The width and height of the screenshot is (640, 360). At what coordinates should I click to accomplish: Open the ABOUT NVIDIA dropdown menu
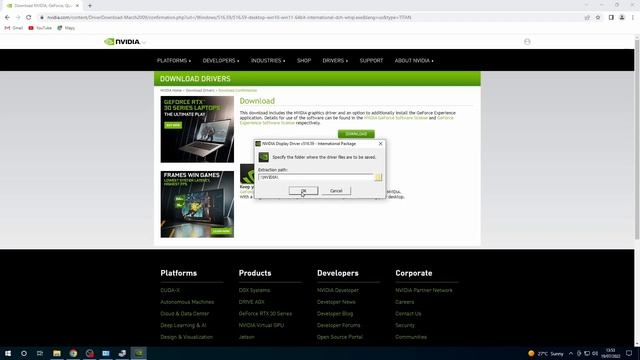click(414, 60)
